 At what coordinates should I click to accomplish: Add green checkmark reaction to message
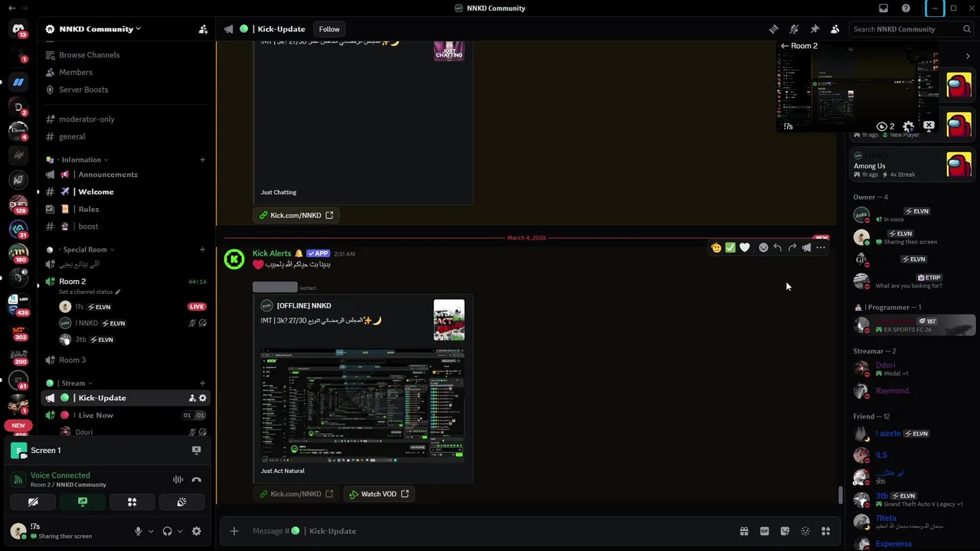(730, 247)
